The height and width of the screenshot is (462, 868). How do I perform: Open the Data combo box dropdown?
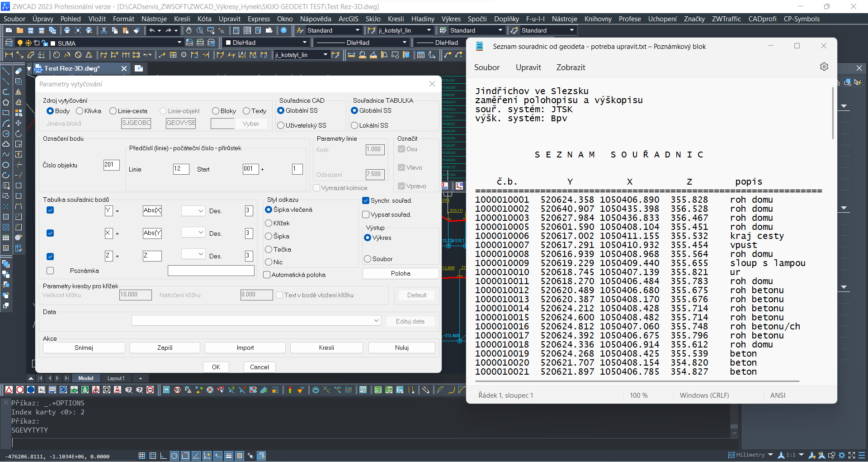[376, 320]
